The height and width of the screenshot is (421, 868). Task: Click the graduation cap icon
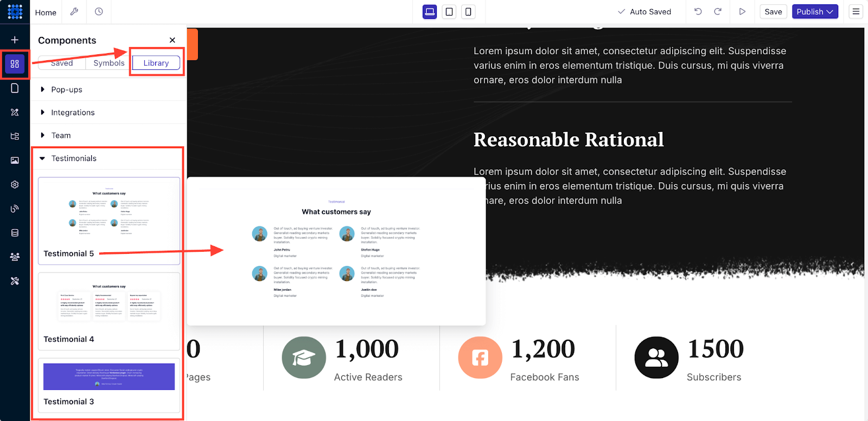(x=304, y=358)
